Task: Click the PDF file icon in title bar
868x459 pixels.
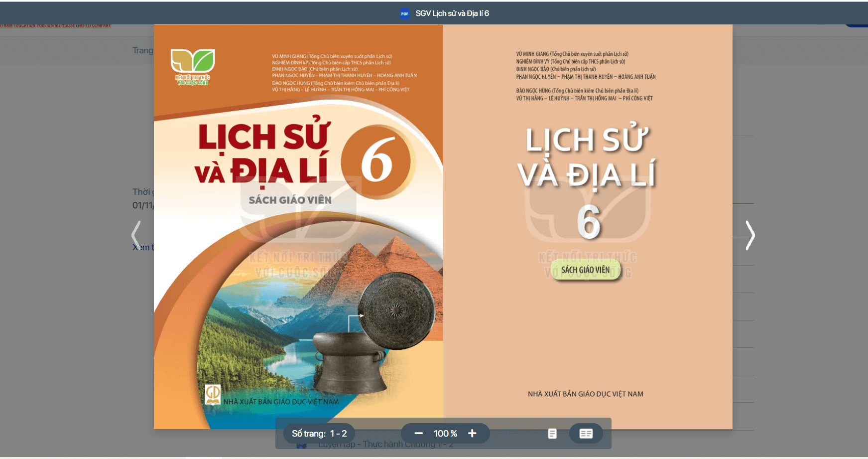Action: (405, 13)
